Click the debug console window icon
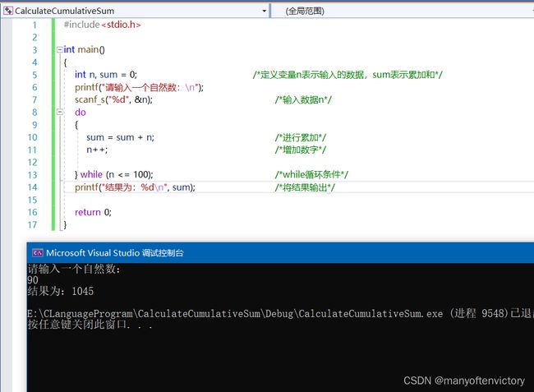534x392 pixels. pos(38,253)
